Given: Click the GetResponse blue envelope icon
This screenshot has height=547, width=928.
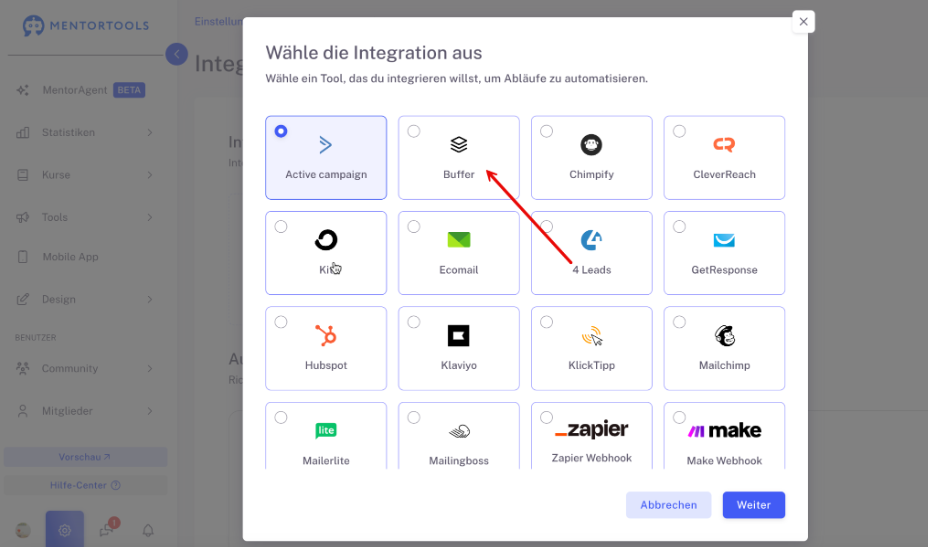Looking at the screenshot, I should point(724,240).
